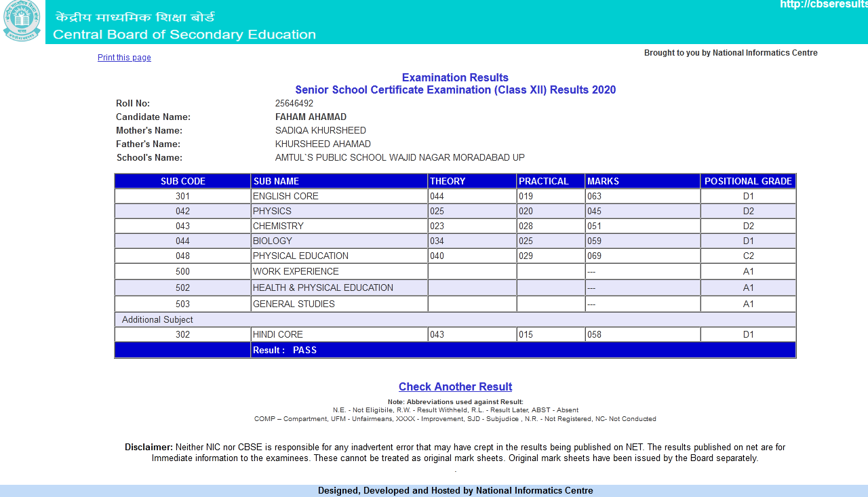Click the cbseresults URL in the header
Viewport: 868px width, 497px height.
click(x=823, y=5)
